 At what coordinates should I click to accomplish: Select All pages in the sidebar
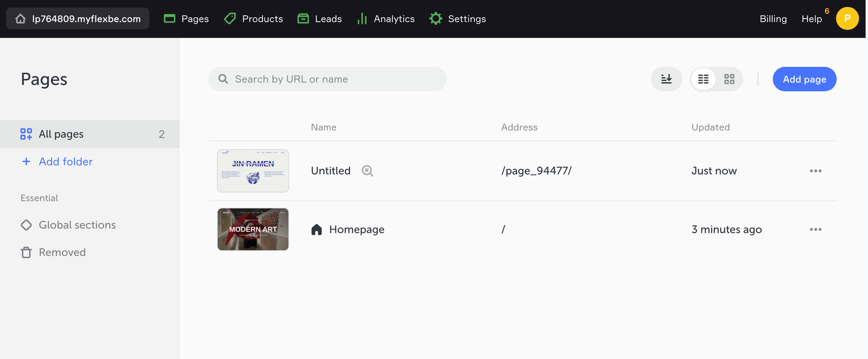(61, 134)
